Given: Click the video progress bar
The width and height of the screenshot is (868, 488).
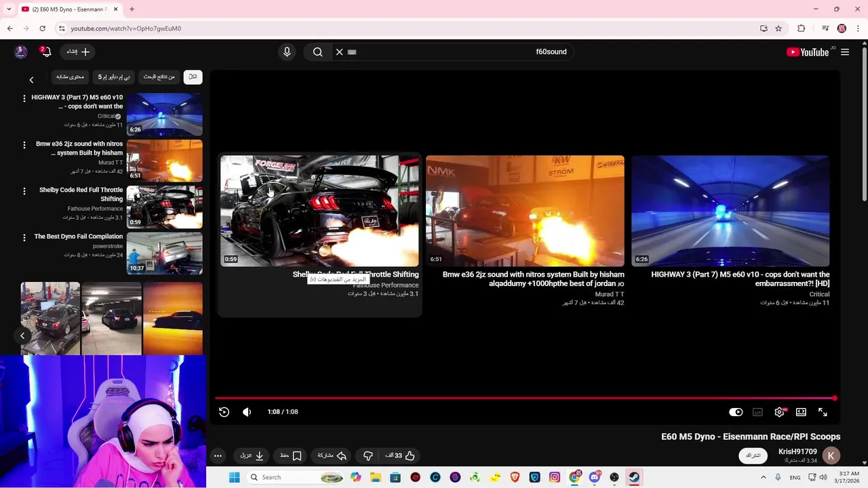Looking at the screenshot, I should pos(526,399).
